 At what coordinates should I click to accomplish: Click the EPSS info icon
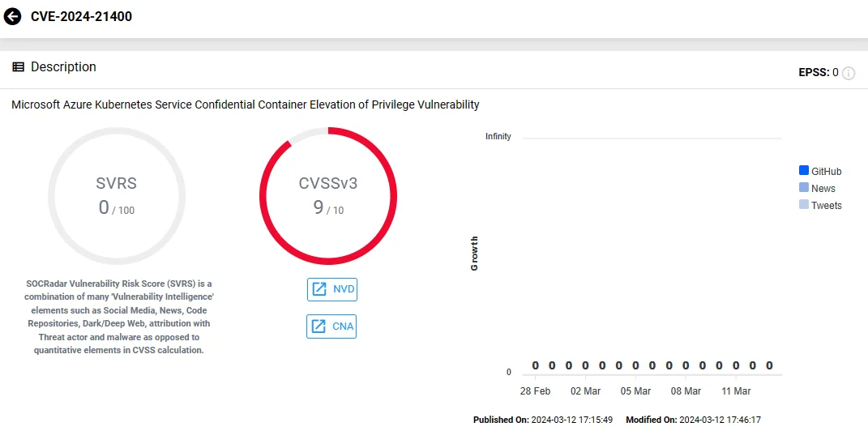848,73
